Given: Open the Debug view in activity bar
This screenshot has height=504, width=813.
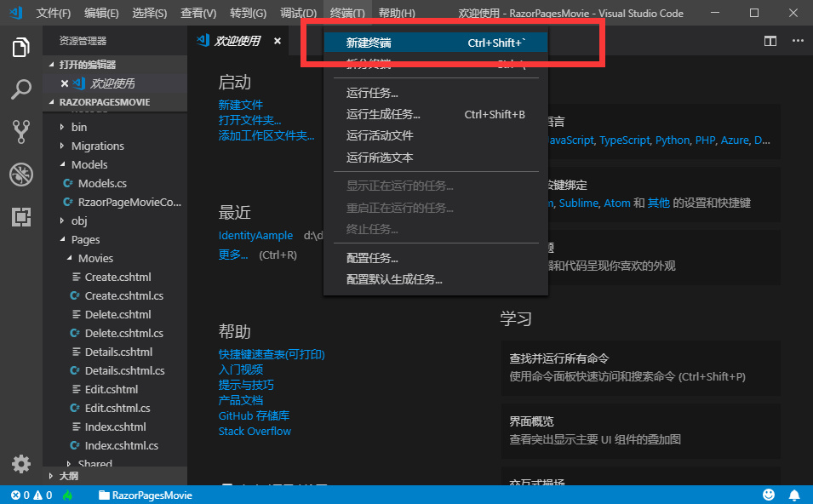Looking at the screenshot, I should (20, 175).
